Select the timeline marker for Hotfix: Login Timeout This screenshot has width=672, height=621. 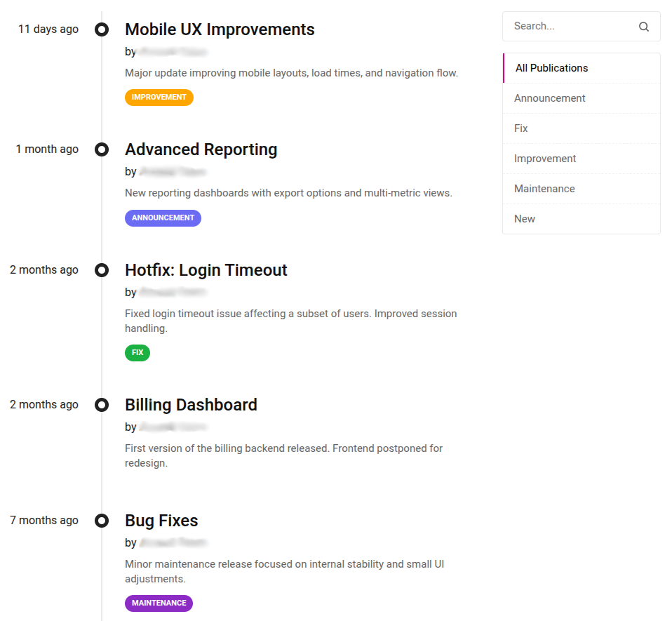click(101, 269)
